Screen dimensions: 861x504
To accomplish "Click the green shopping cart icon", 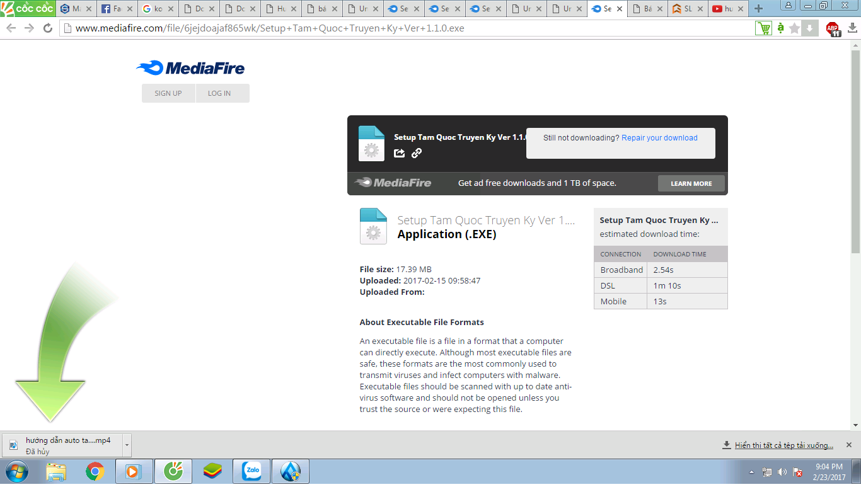I will coord(763,28).
